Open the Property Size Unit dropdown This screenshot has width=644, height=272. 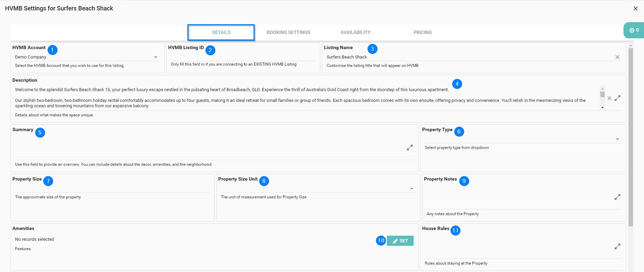[x=411, y=189]
